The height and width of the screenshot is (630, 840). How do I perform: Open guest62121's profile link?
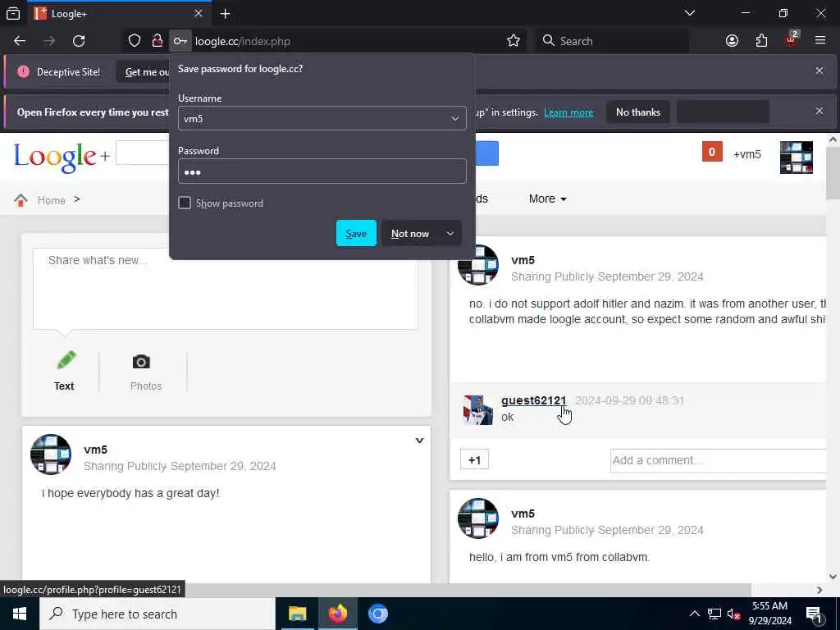point(533,400)
